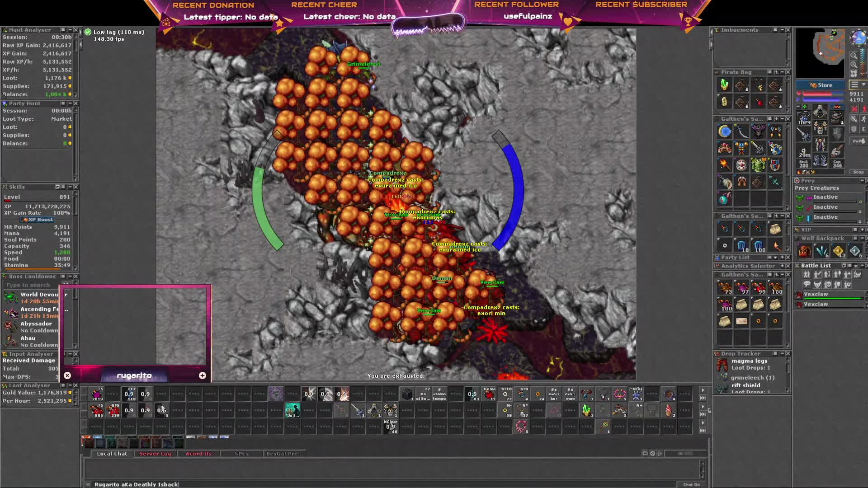Viewport: 868px width, 488px height.
Task: Click the ring slot showing 29m
Action: (804, 151)
